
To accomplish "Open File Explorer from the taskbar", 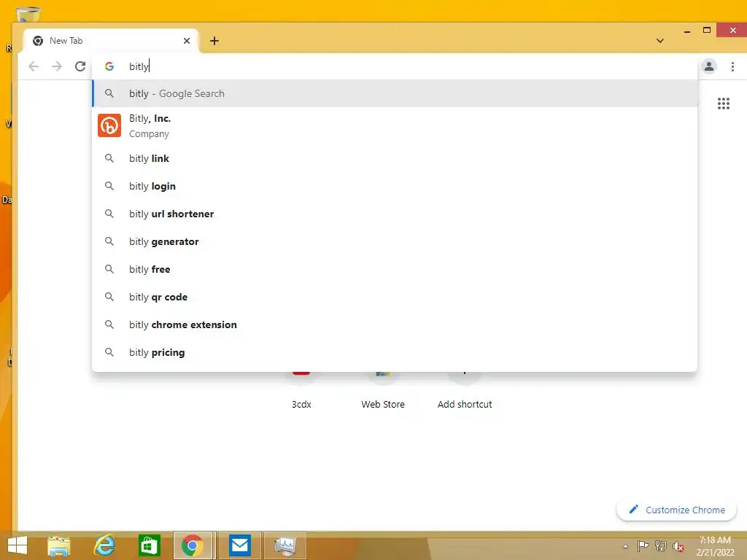I will 58,545.
